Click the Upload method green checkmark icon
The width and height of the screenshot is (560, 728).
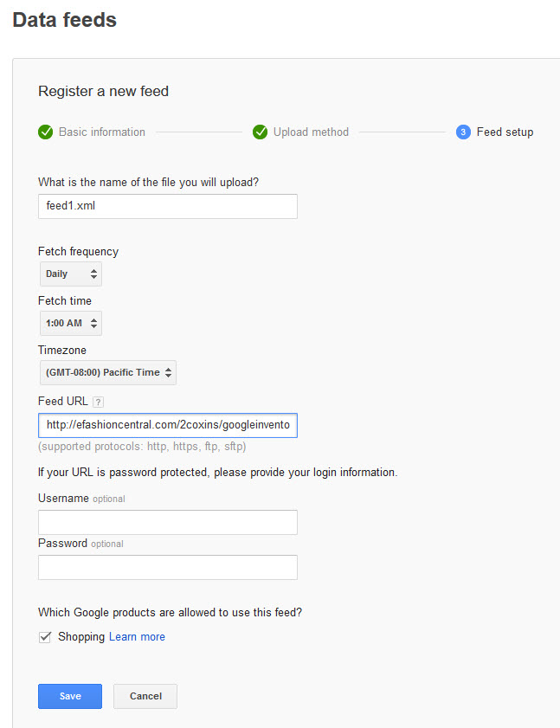(260, 132)
